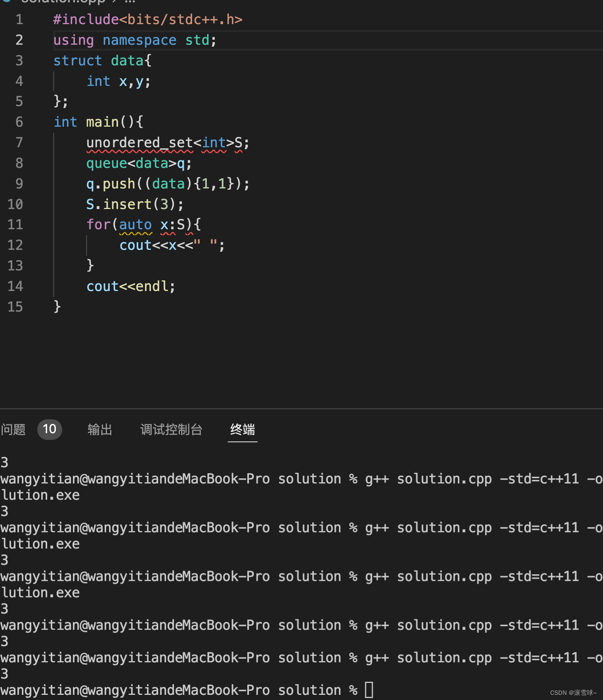Click closing brace on line 15
The height and width of the screenshot is (700, 603).
(57, 306)
